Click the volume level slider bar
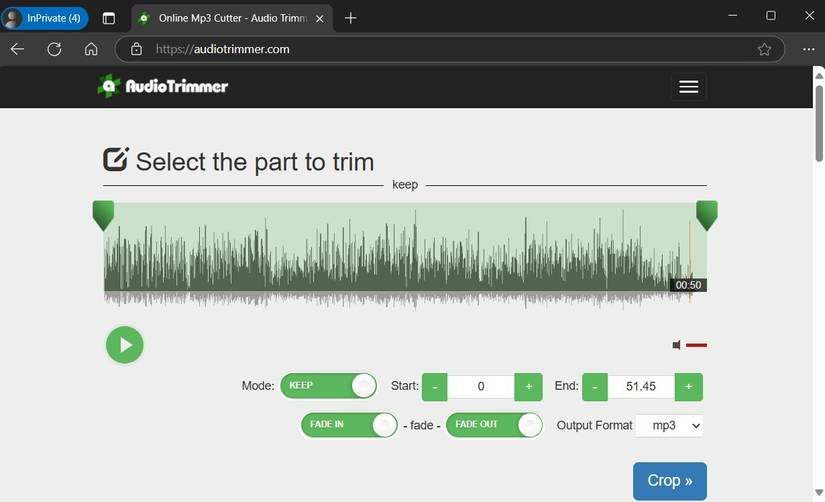This screenshot has width=825, height=502. [x=696, y=345]
